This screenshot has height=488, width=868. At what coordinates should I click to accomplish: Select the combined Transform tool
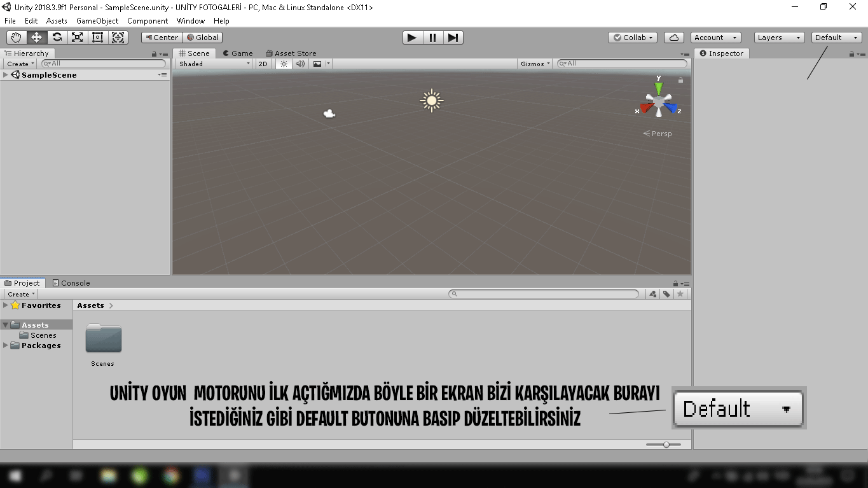click(118, 38)
